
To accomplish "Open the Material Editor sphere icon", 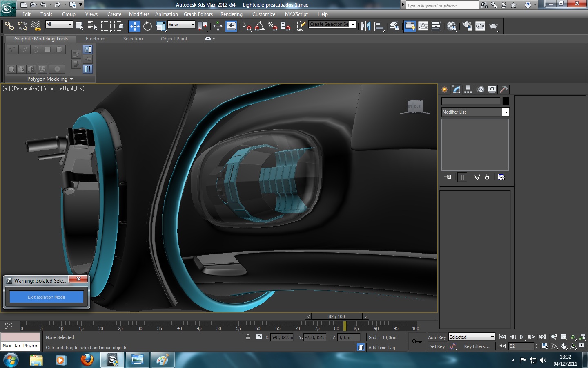I will tap(451, 26).
